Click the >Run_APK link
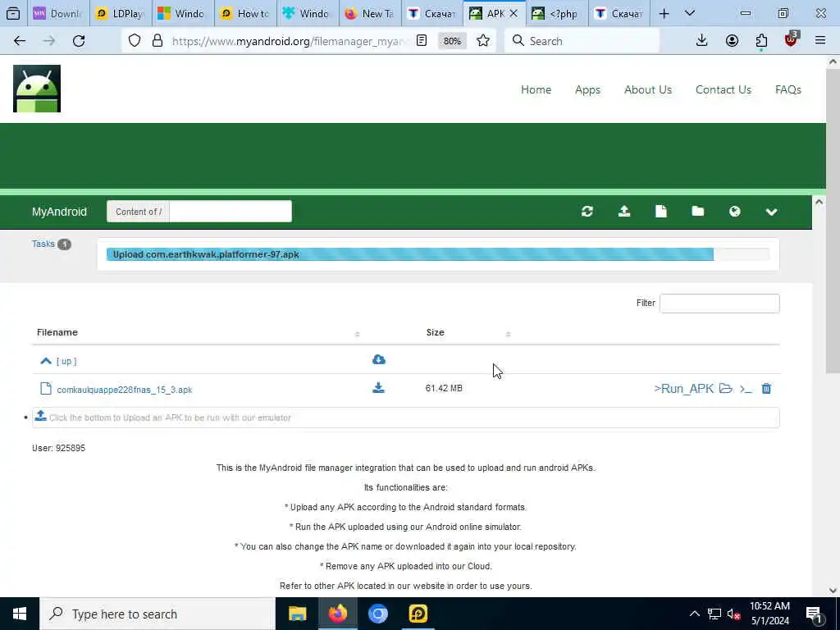The image size is (840, 630). pyautogui.click(x=683, y=388)
